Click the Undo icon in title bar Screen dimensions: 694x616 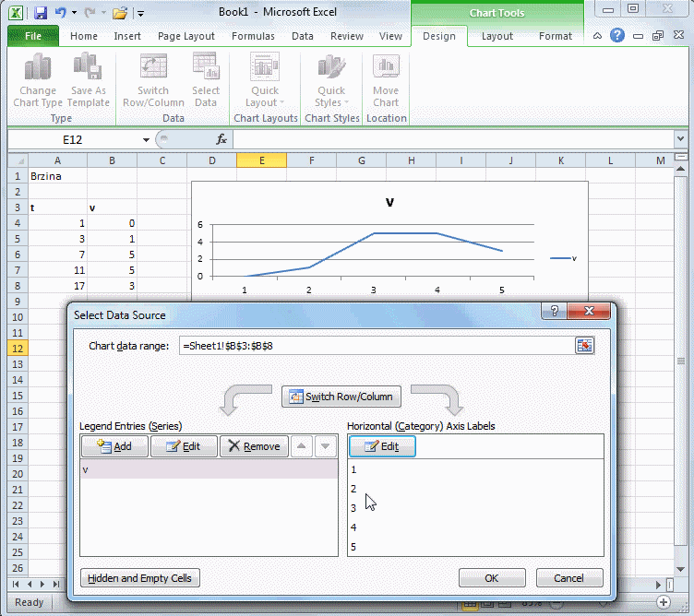pos(61,13)
